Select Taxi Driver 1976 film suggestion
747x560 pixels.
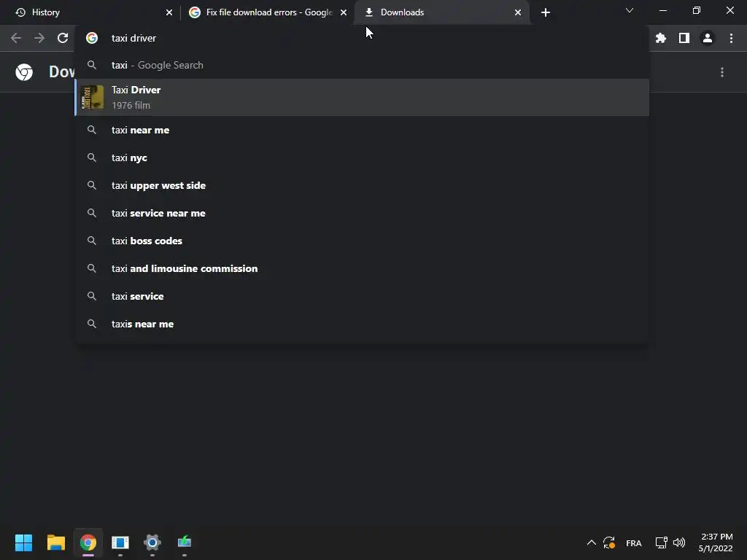coord(362,97)
